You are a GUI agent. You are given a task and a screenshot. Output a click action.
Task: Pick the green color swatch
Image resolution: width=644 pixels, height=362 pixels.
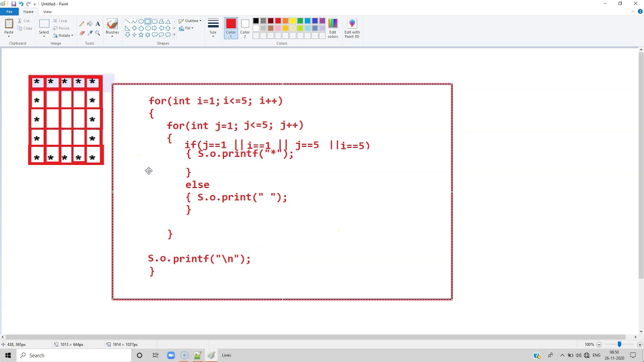[300, 21]
